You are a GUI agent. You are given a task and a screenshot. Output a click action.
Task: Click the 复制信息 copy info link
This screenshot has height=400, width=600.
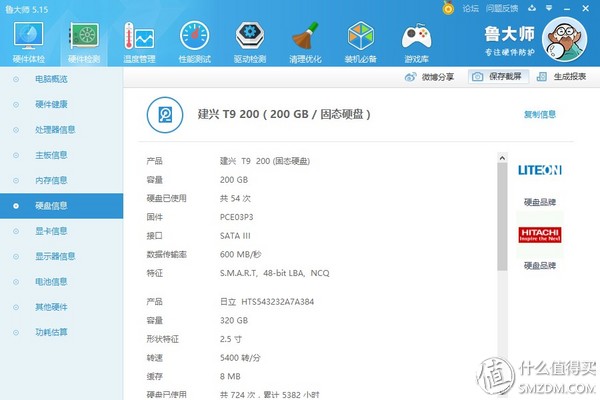[x=540, y=114]
